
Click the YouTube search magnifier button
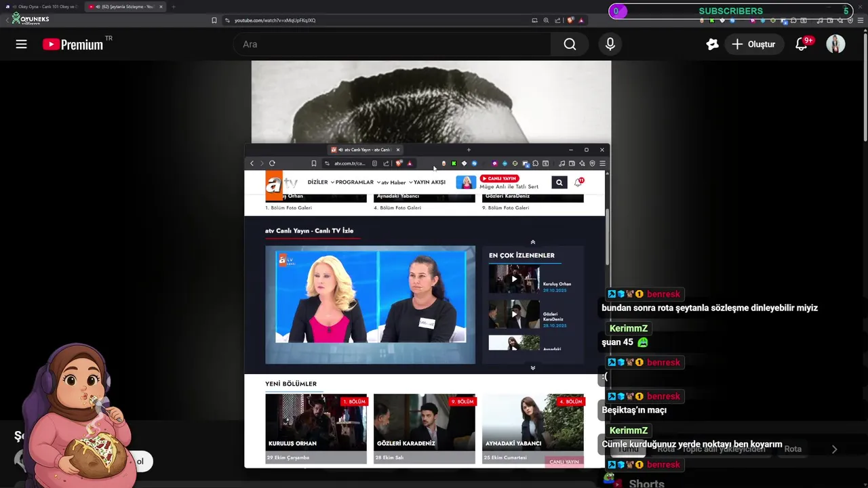(x=570, y=44)
